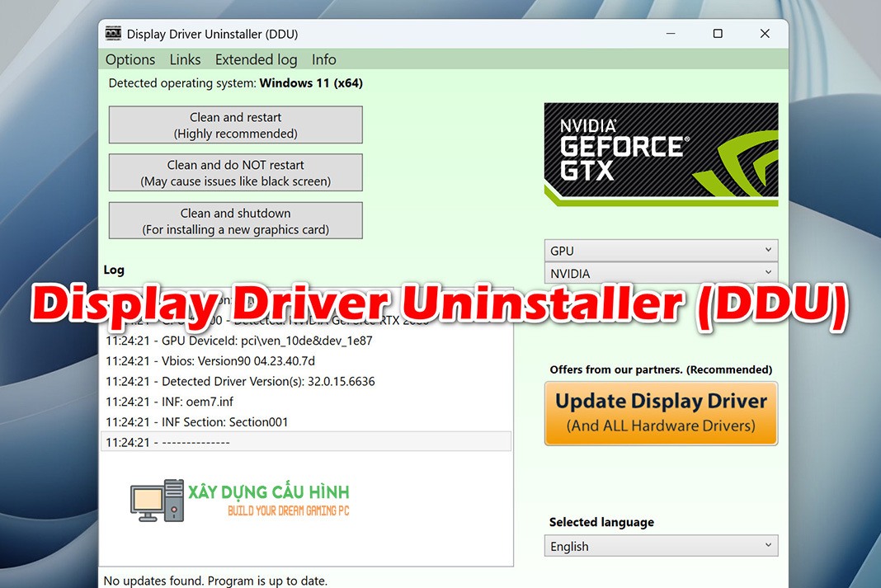Close the Display Driver Uninstaller window
The image size is (881, 588).
tap(765, 34)
